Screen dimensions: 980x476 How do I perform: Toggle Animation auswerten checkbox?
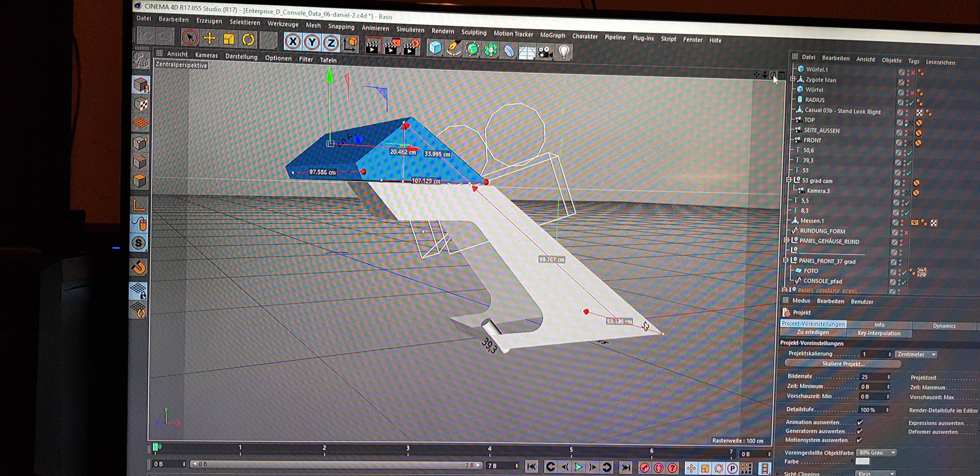pyautogui.click(x=860, y=422)
